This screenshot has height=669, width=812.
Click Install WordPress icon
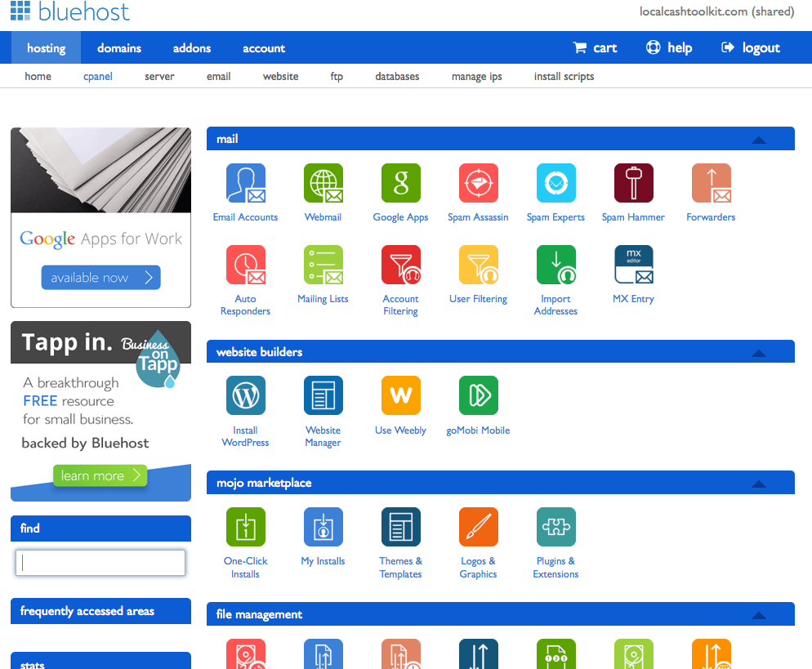[245, 395]
